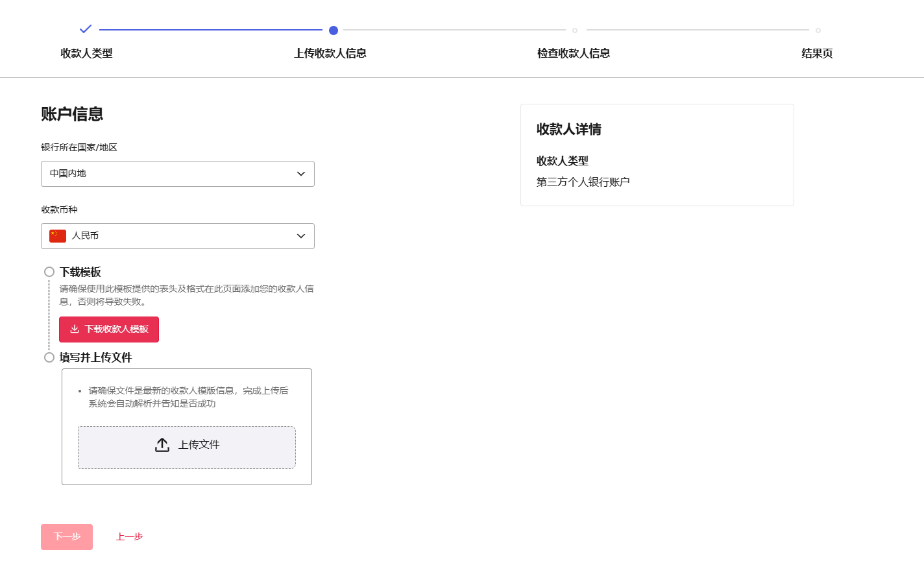Click the 上一步 link
The image size is (924, 563).
click(x=130, y=537)
